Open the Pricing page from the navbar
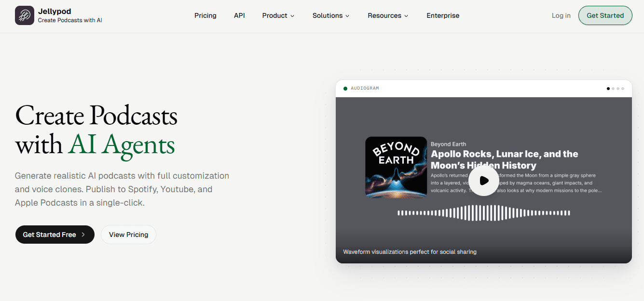Screen dimensions: 644x301 pyautogui.click(x=206, y=15)
